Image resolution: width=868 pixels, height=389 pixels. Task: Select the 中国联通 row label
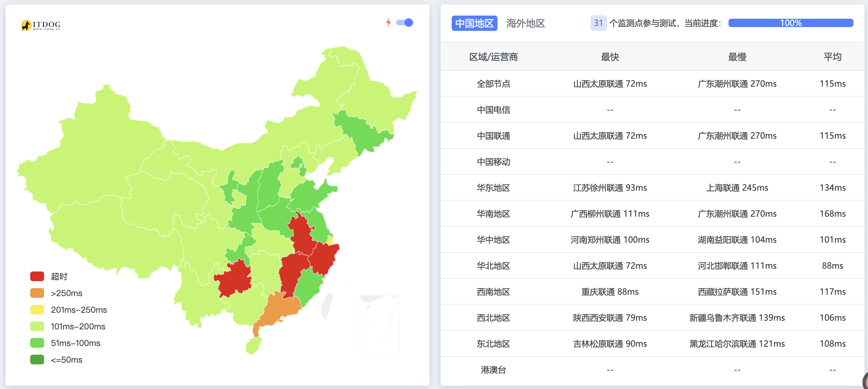(493, 136)
